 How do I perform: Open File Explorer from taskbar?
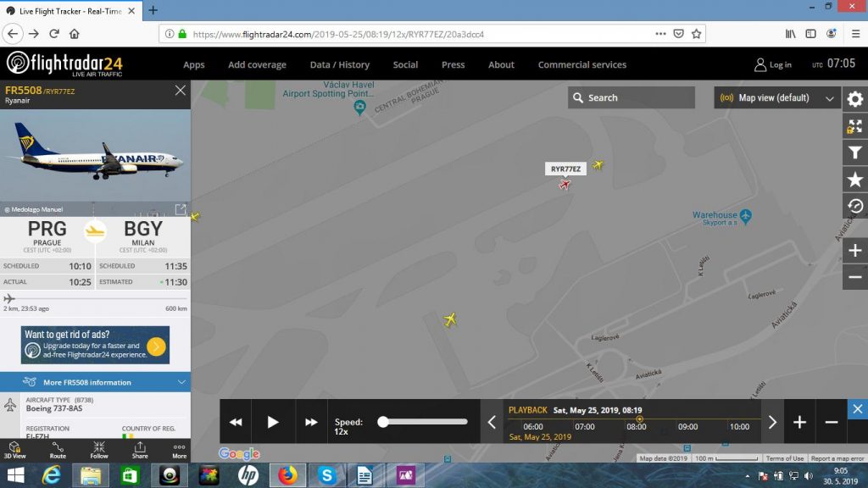(x=90, y=475)
